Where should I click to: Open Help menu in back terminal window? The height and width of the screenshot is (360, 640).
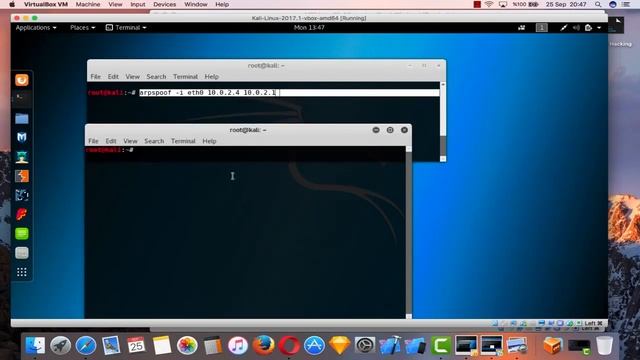(211, 77)
